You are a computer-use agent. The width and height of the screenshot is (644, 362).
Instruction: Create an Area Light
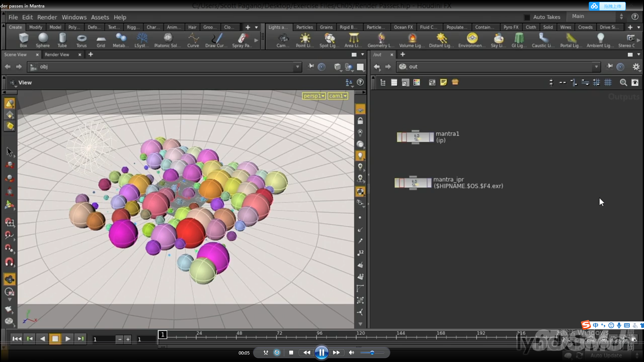353,40
